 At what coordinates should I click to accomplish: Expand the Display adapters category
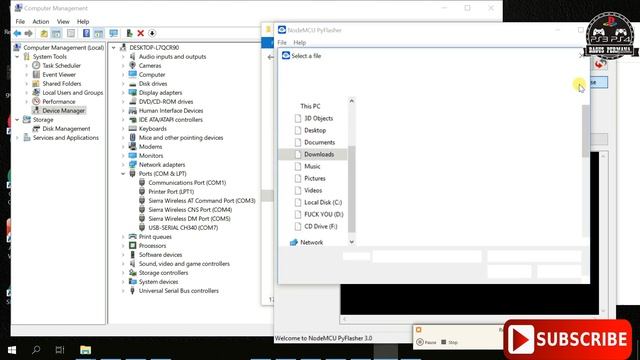tap(123, 93)
